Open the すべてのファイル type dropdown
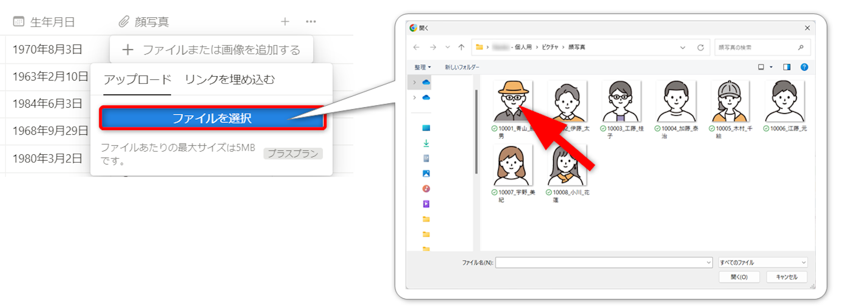 [x=763, y=263]
